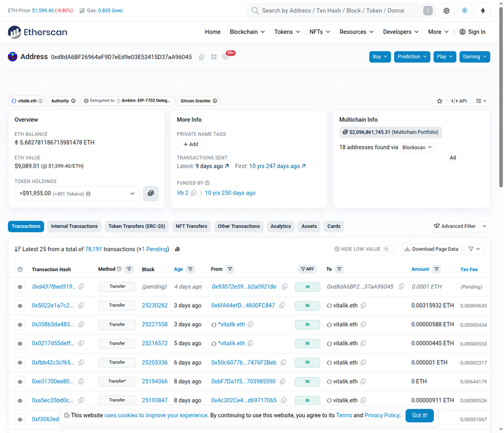Image resolution: width=504 pixels, height=433 pixels.
Task: Click the Etherscan logo
Action: click(x=38, y=32)
